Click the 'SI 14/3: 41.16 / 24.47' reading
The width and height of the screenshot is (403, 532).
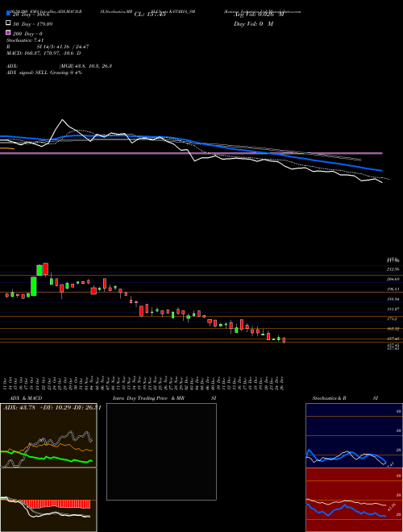tap(63, 47)
